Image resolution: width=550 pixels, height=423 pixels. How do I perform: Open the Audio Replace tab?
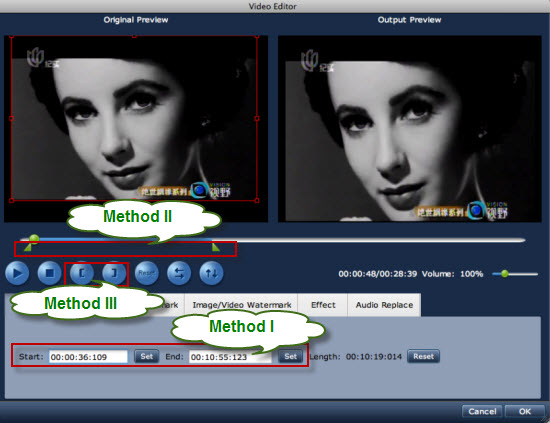click(384, 305)
